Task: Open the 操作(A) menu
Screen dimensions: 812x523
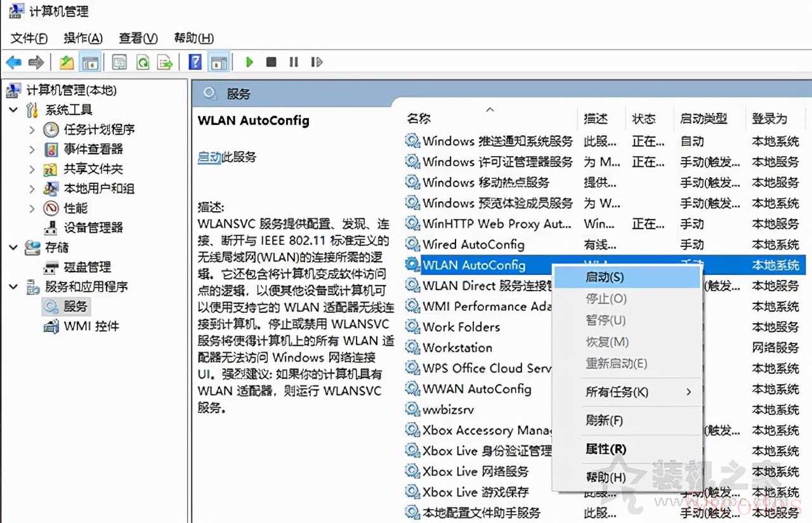Action: [83, 38]
